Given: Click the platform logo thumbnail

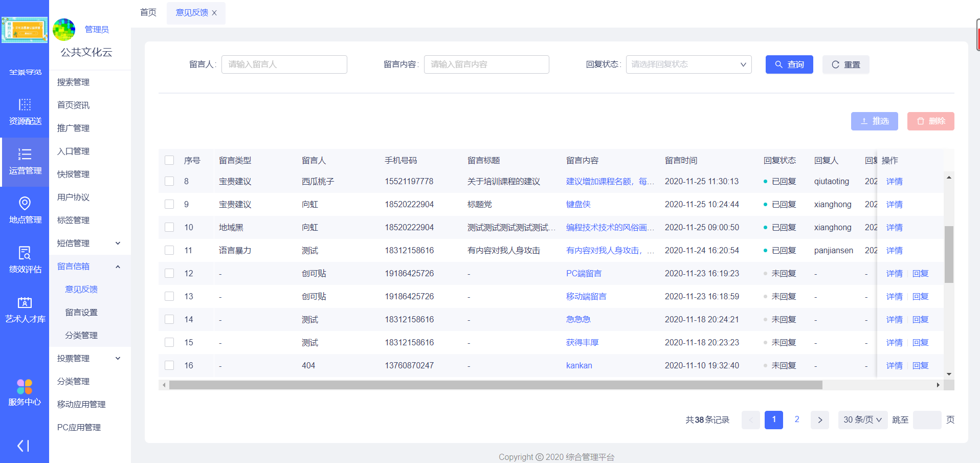Looking at the screenshot, I should pos(25,30).
